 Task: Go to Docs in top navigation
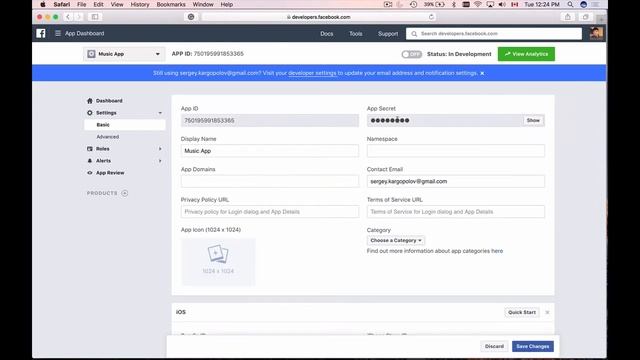[327, 34]
